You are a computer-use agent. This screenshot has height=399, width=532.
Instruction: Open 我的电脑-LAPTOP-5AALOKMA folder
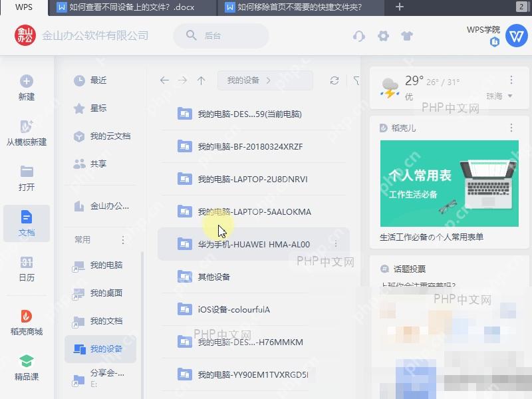click(x=254, y=211)
